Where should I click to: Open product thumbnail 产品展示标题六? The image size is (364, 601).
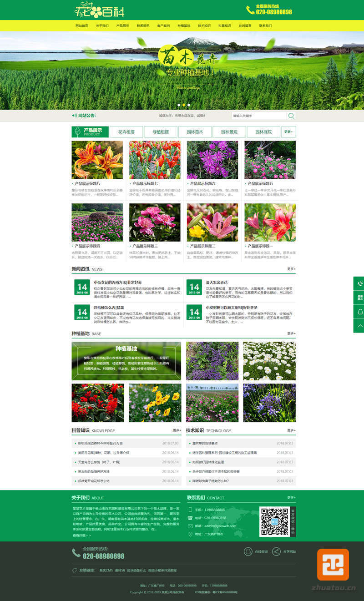tap(212, 160)
